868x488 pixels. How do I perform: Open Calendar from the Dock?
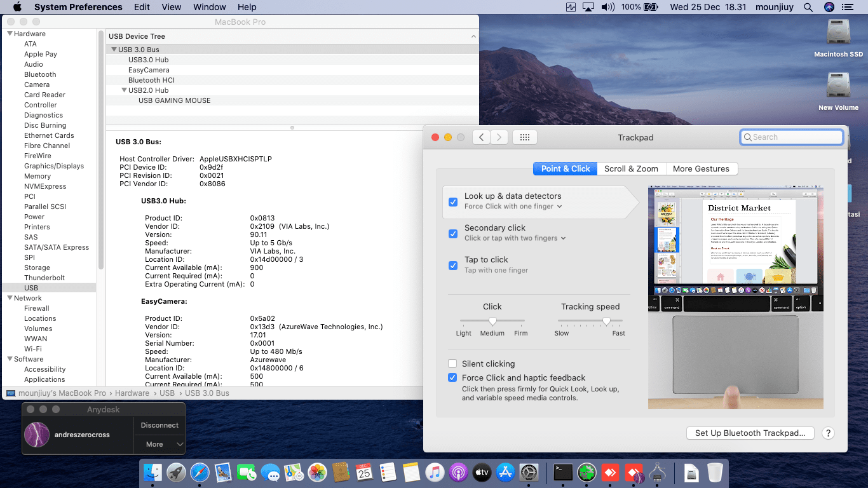point(364,472)
